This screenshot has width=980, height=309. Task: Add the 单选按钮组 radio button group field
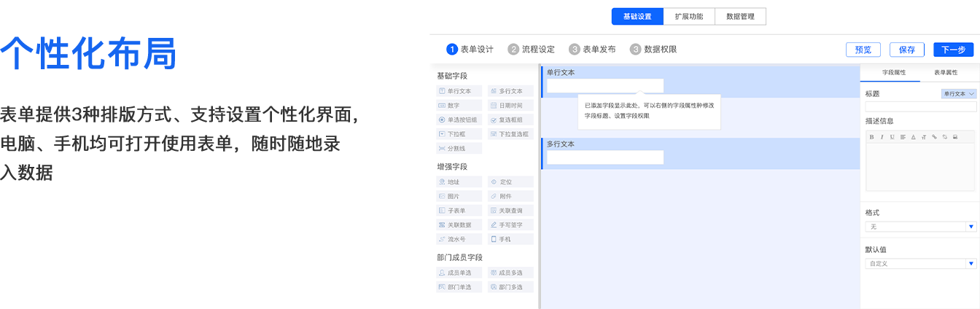point(459,120)
